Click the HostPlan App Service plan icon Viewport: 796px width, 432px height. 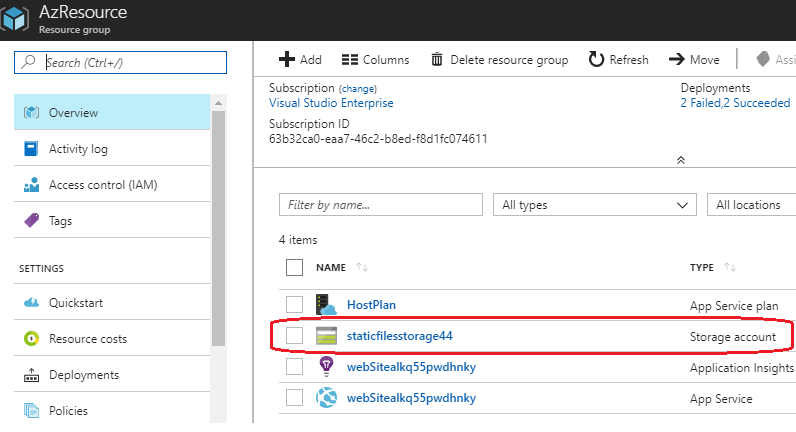326,304
